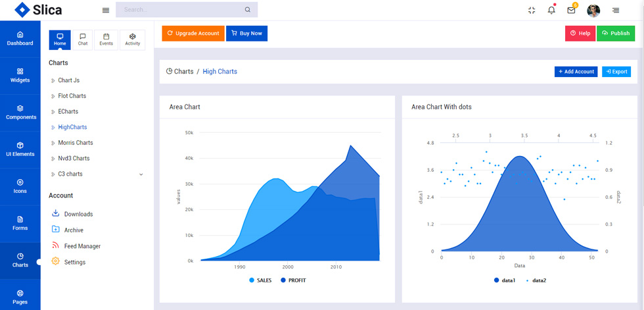The image size is (644, 310).
Task: Click the High Charts breadcrumb
Action: point(219,71)
